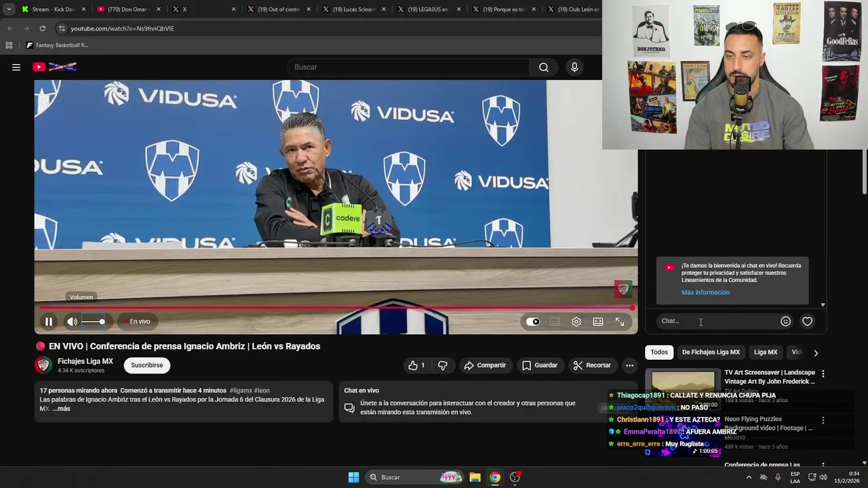Like the video with thumbs up
868x488 pixels.
point(416,365)
